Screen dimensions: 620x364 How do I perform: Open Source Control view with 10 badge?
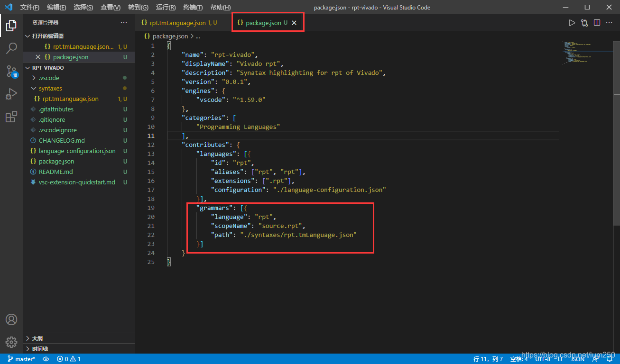pyautogui.click(x=11, y=71)
